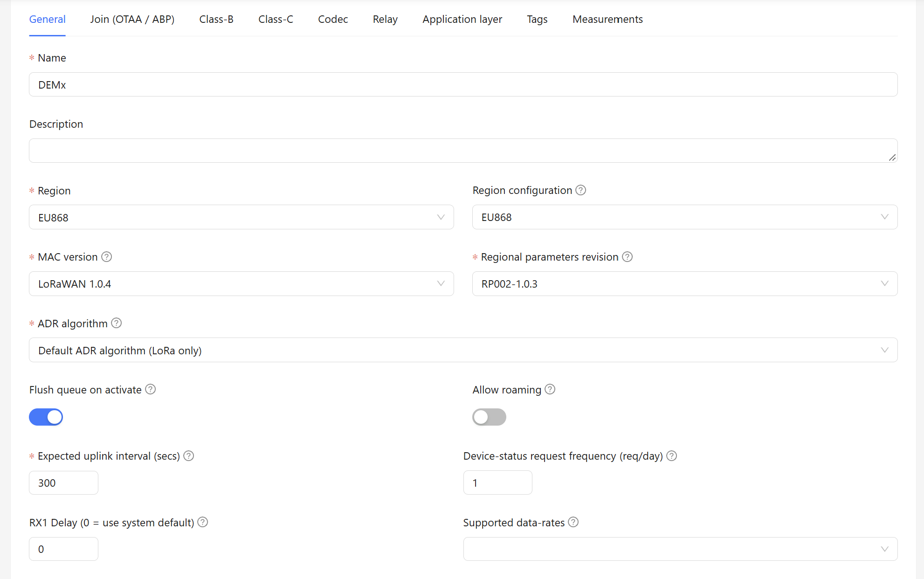The width and height of the screenshot is (924, 579).
Task: Click help icon next to RX1 Delay
Action: pyautogui.click(x=202, y=522)
